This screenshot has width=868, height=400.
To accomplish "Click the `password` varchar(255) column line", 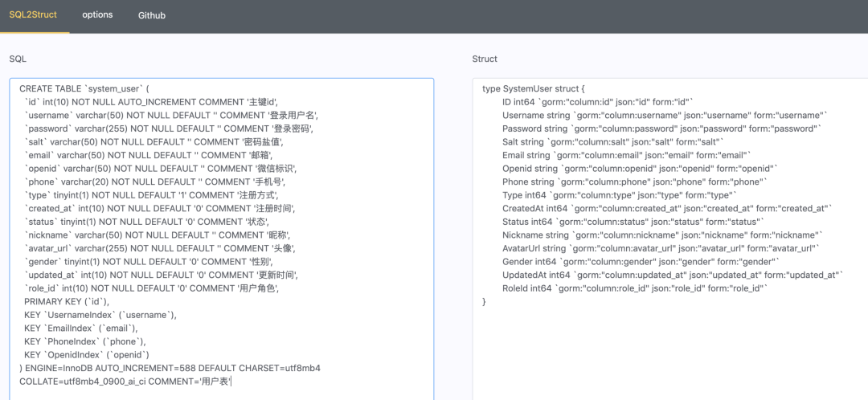I will pos(170,129).
